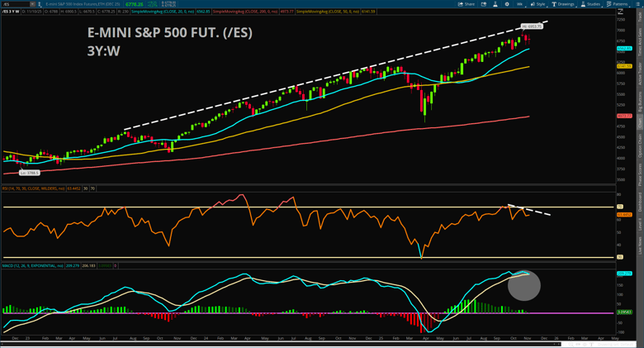This screenshot has height=348, width=644.
Task: Click the Share chart button
Action: click(466, 4)
